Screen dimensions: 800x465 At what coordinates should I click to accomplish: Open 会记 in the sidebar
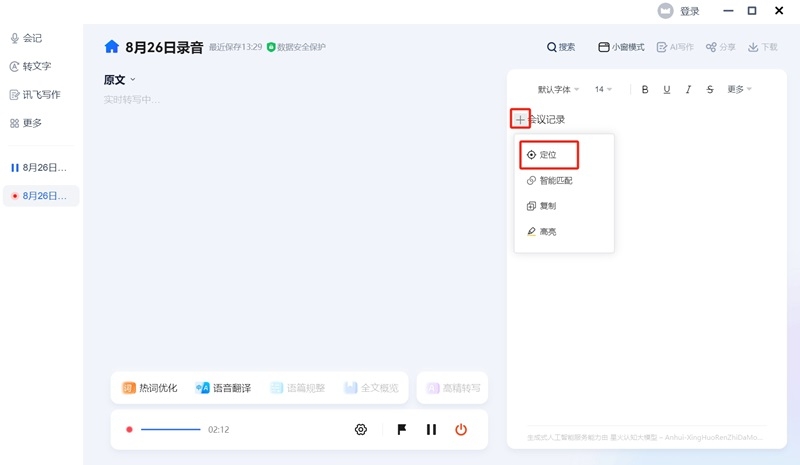(x=27, y=38)
